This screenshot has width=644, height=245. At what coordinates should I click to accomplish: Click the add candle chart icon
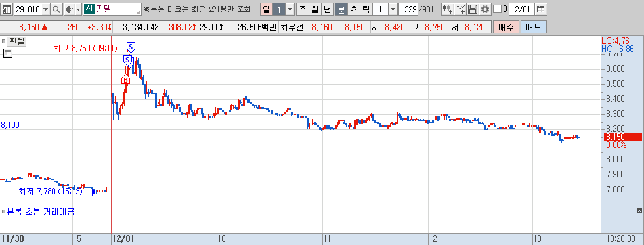click(x=448, y=9)
